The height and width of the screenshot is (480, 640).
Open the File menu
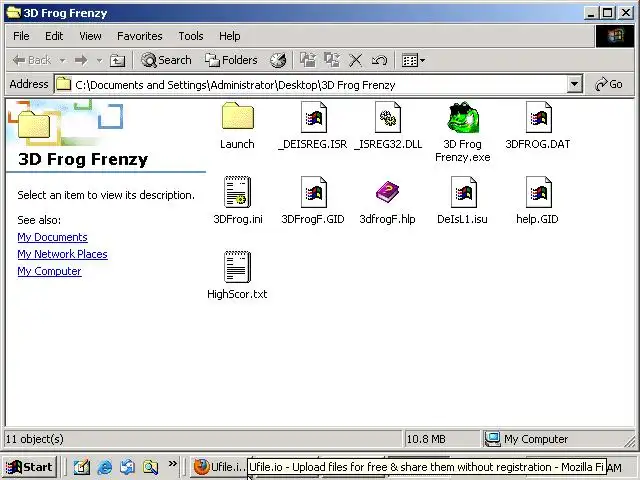(x=21, y=36)
